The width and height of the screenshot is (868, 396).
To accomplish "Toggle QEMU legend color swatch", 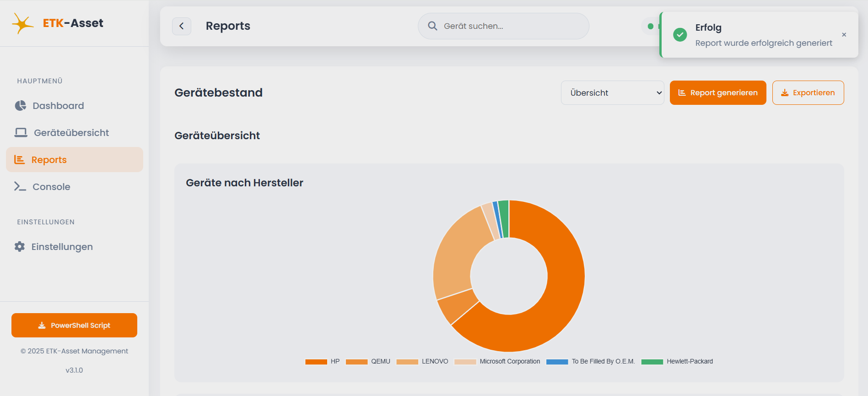I will [357, 362].
